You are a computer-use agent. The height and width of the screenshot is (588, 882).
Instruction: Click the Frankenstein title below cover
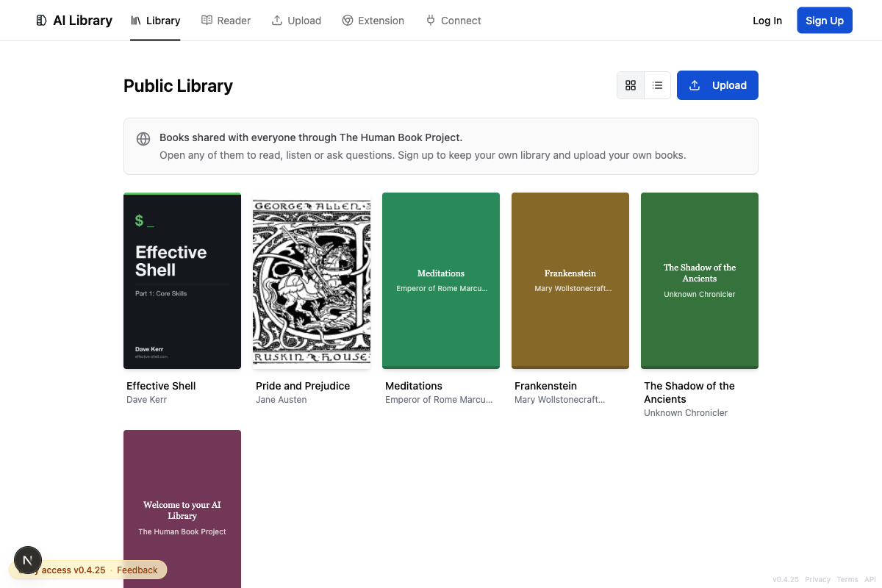pos(545,386)
